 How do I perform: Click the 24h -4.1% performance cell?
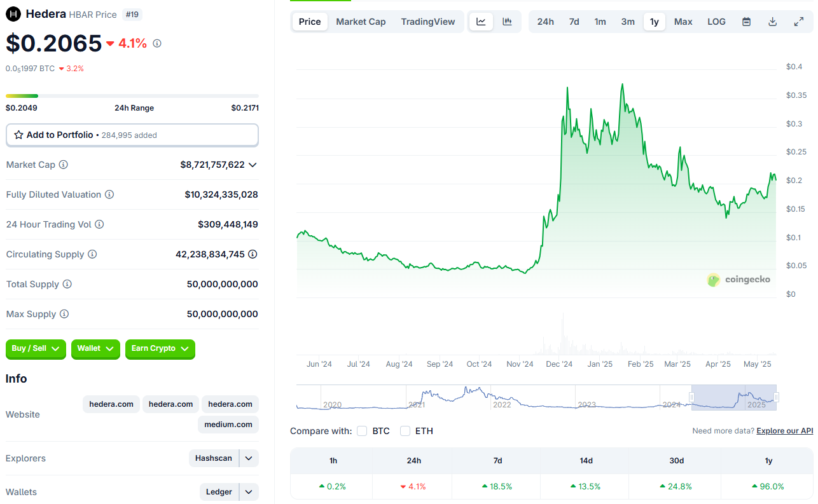click(x=413, y=486)
